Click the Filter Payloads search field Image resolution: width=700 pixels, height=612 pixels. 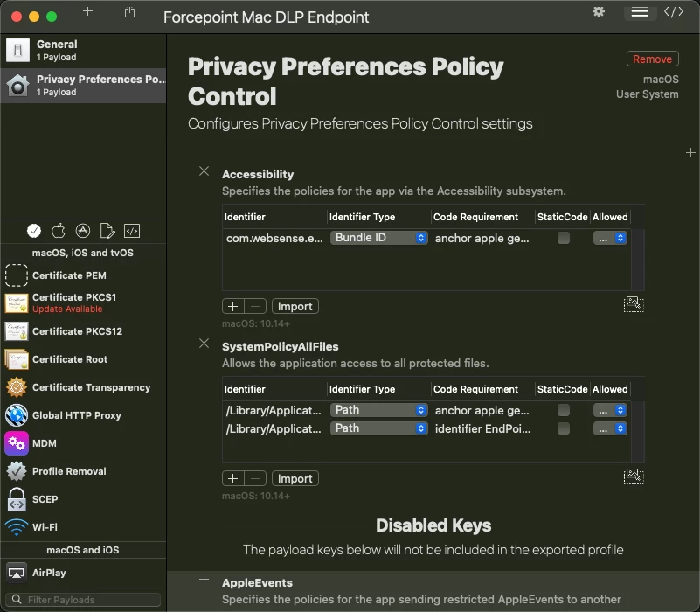83,600
